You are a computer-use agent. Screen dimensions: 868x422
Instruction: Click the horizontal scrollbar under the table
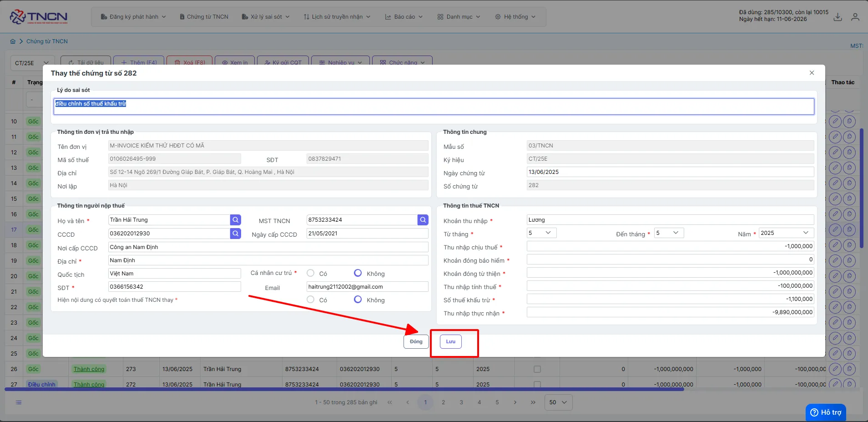[x=344, y=389]
